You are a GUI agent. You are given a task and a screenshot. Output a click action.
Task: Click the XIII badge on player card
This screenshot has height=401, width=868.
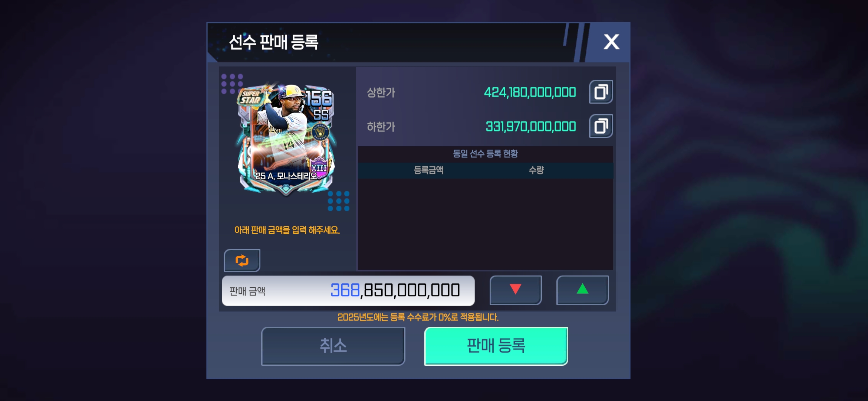pos(319,167)
